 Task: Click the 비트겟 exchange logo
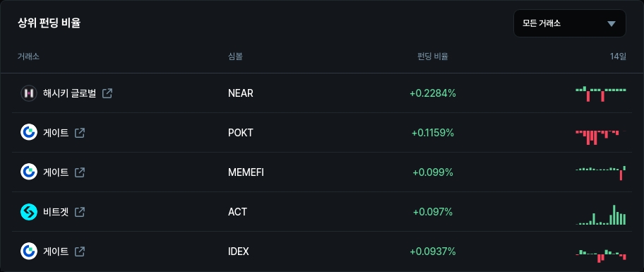[x=29, y=212]
